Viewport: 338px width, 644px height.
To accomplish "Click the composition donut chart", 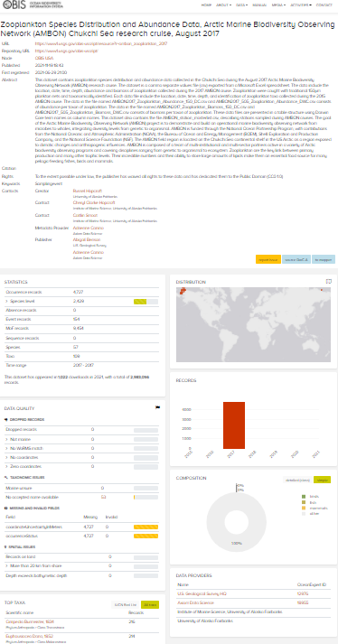I will (236, 522).
